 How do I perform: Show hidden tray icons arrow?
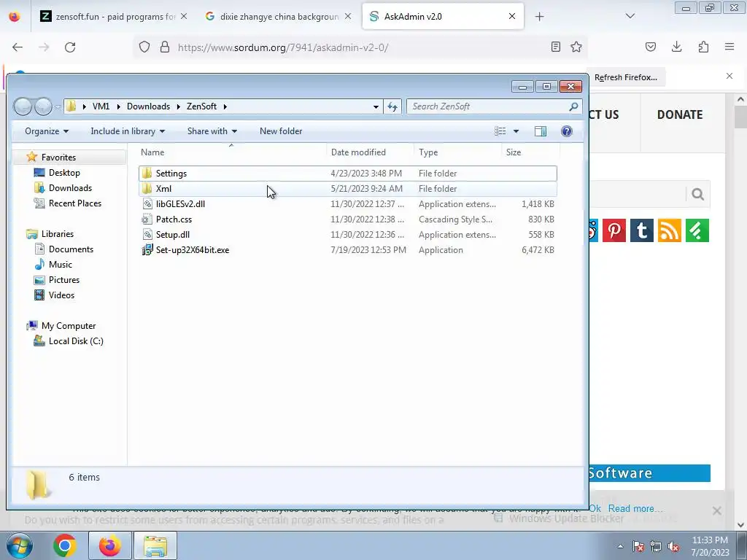click(x=620, y=547)
